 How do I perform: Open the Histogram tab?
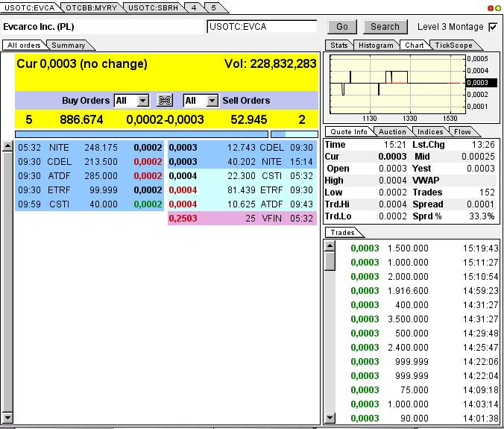click(376, 46)
